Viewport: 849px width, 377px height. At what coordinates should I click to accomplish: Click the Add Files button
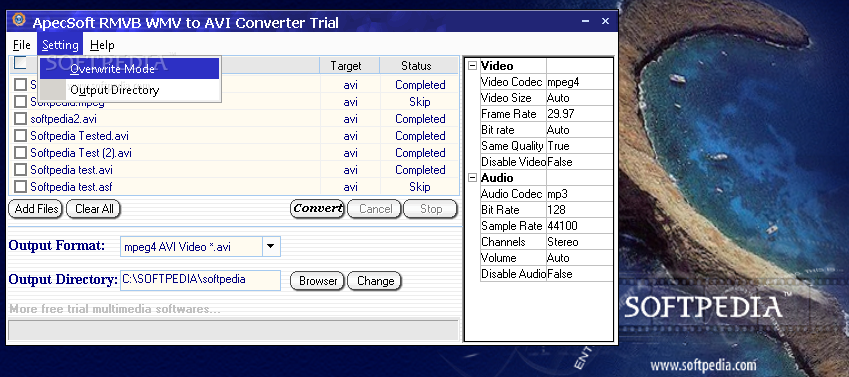point(36,209)
